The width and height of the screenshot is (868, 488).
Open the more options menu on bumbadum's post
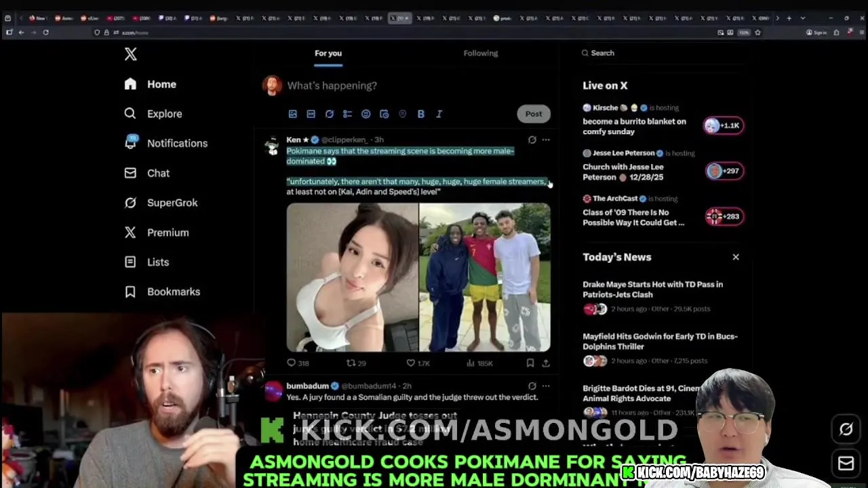tap(546, 386)
